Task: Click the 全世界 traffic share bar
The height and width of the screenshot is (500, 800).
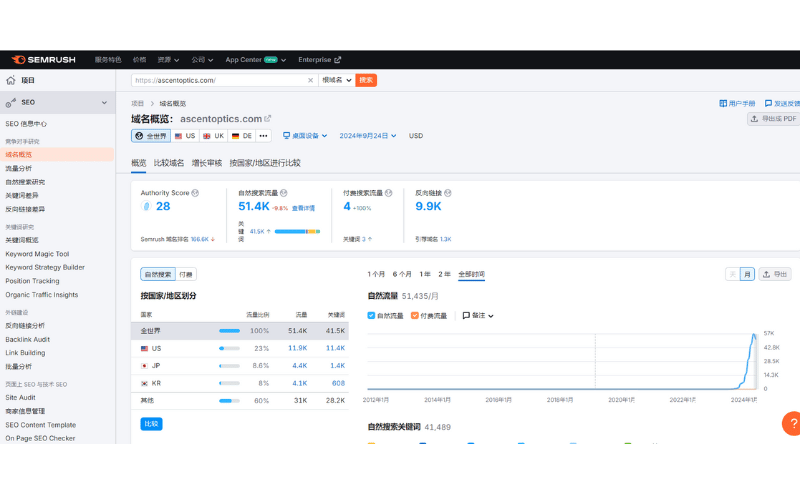Action: (230, 331)
